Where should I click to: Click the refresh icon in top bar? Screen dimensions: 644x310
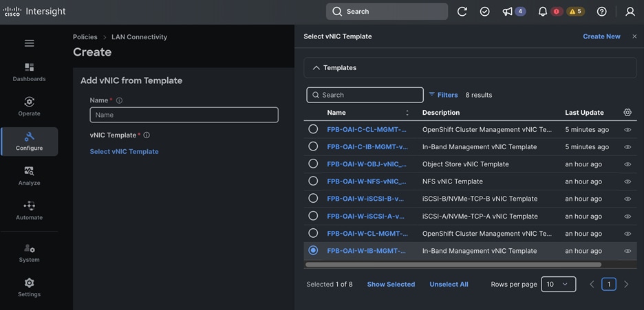click(462, 12)
